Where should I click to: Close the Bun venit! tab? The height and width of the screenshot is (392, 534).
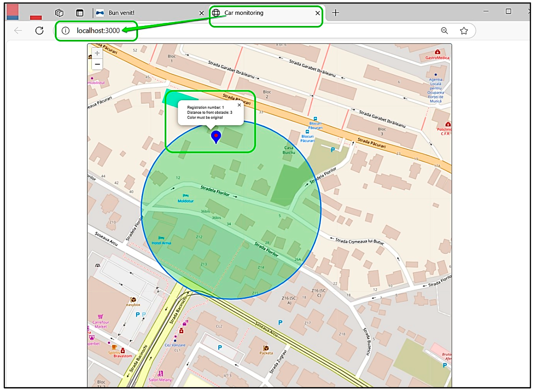tap(201, 13)
